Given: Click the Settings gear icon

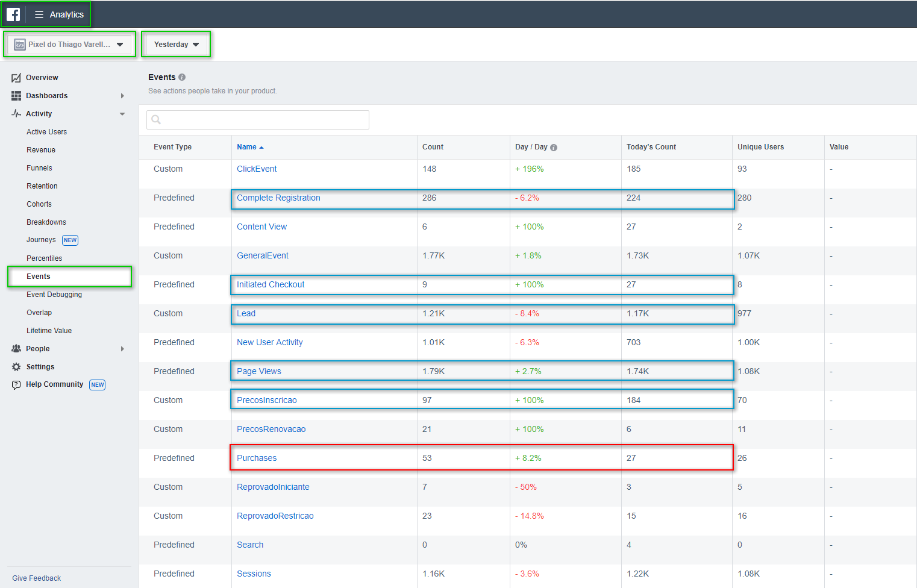Looking at the screenshot, I should coord(16,367).
